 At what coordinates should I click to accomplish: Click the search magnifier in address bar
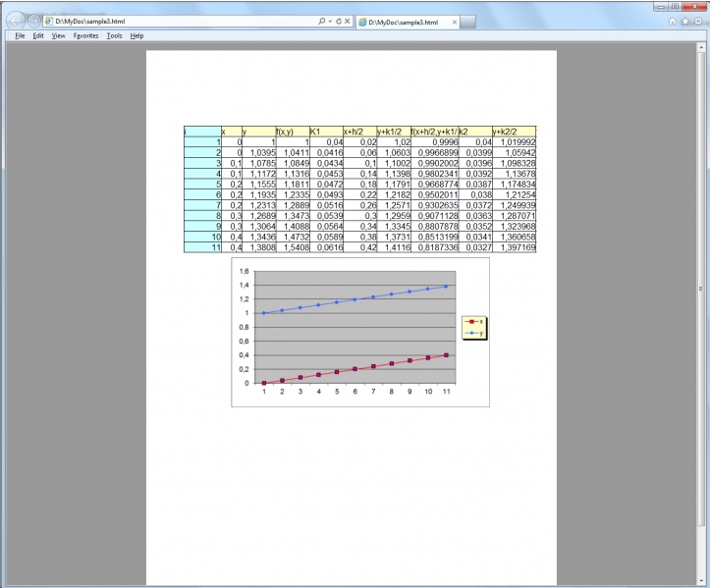click(321, 22)
